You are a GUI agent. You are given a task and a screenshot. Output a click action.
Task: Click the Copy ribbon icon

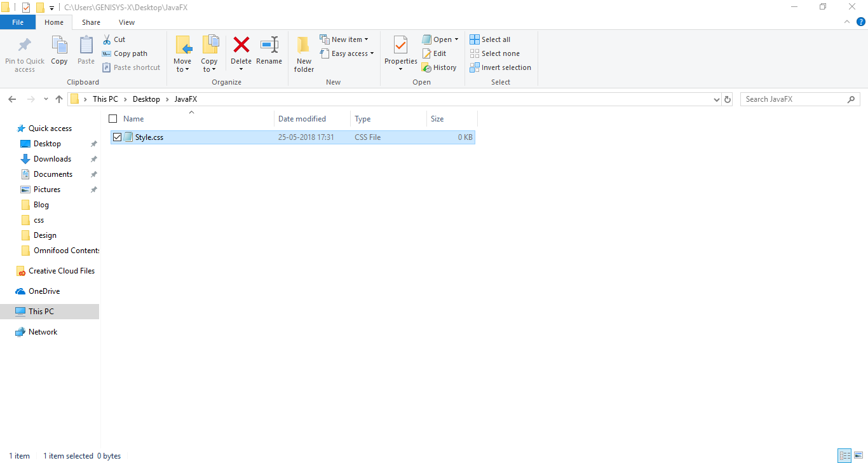[59, 46]
